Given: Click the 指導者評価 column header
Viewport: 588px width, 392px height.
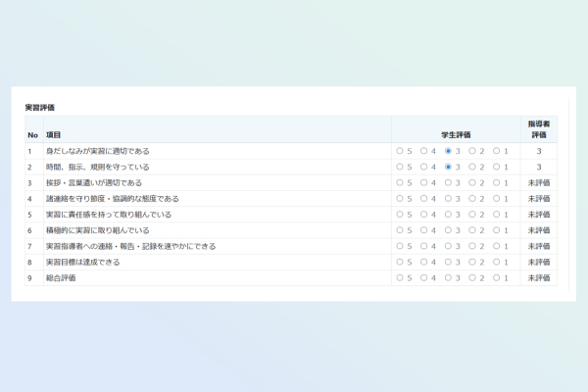Looking at the screenshot, I should (538, 129).
